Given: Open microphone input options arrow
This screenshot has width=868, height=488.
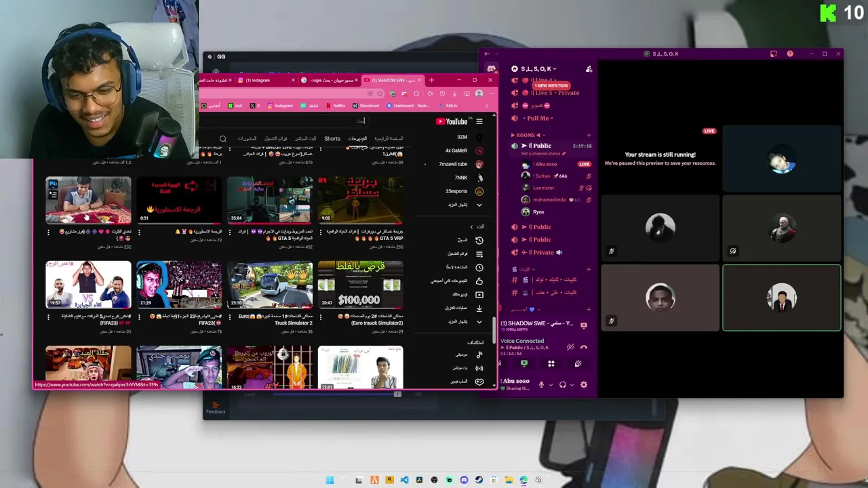Looking at the screenshot, I should tap(549, 385).
